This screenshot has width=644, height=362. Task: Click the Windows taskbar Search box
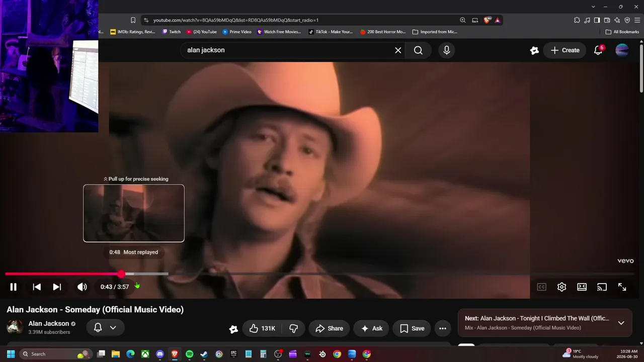coord(56,354)
